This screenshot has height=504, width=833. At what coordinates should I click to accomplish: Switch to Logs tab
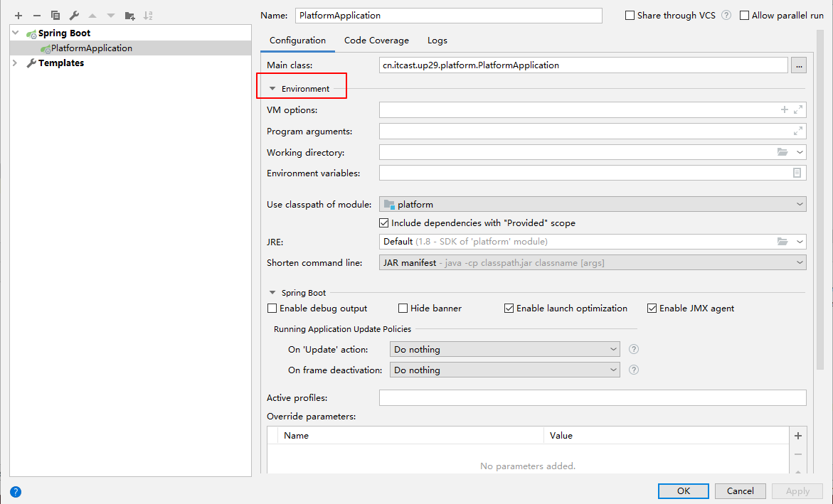click(x=437, y=41)
